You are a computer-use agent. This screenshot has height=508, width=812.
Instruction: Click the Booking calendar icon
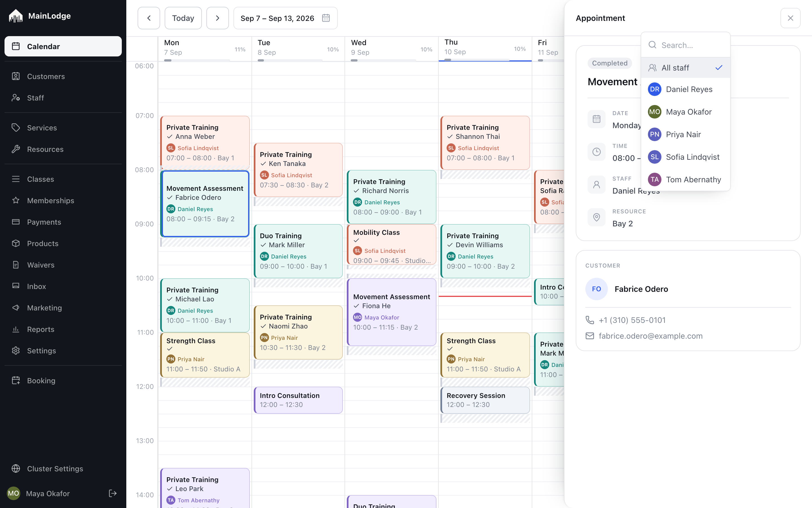point(16,381)
